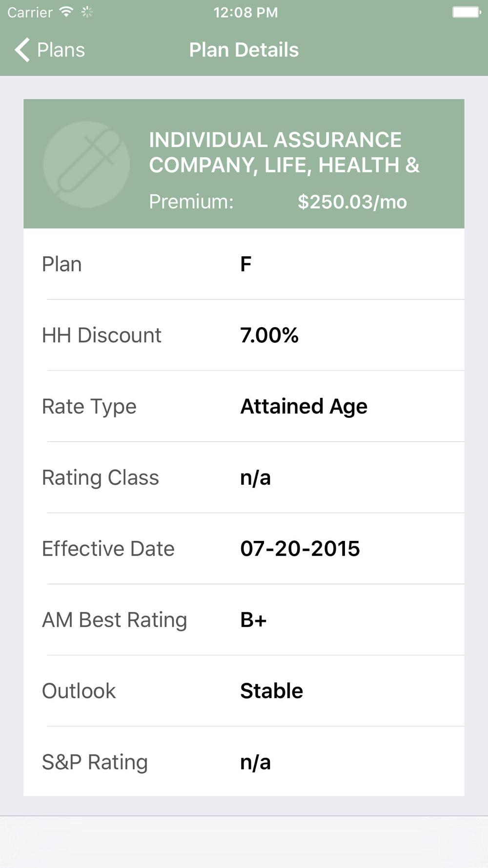This screenshot has width=488, height=868.
Task: Select the Outlook Stable row
Action: coord(244,691)
